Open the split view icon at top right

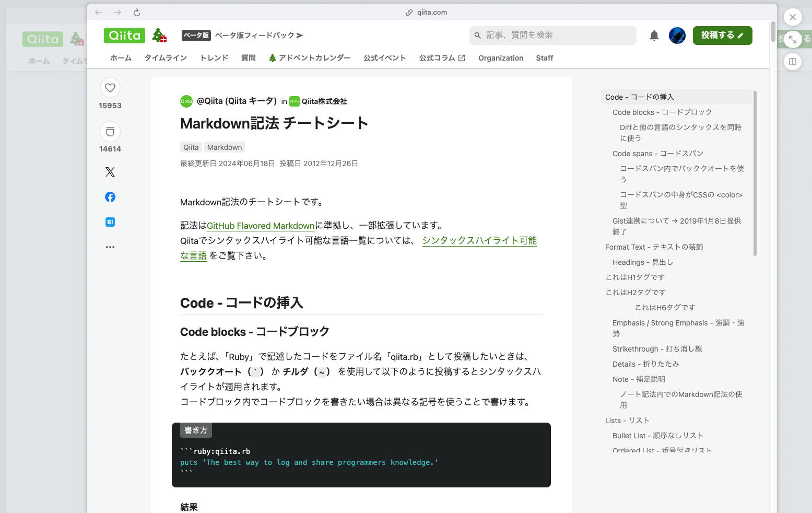pos(793,62)
